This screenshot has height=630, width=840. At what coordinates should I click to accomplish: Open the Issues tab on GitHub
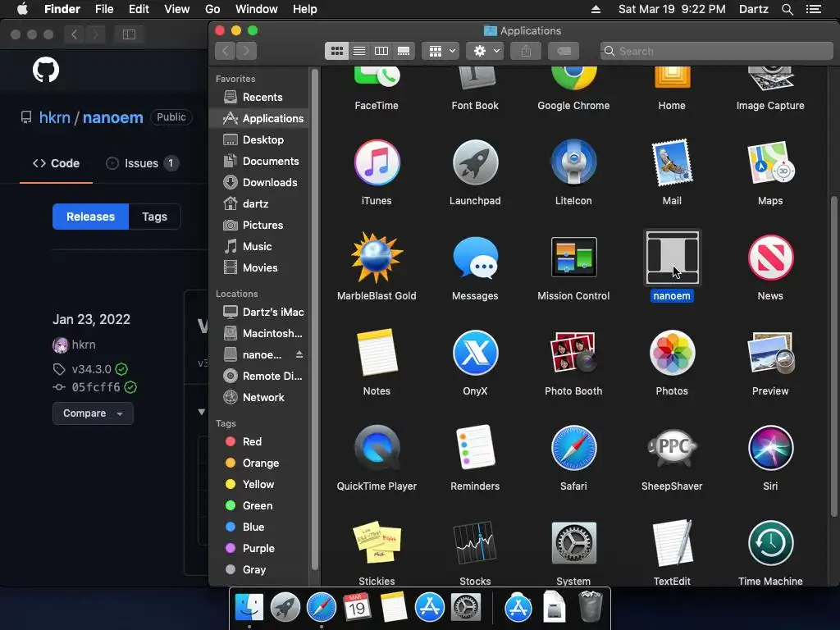141,163
